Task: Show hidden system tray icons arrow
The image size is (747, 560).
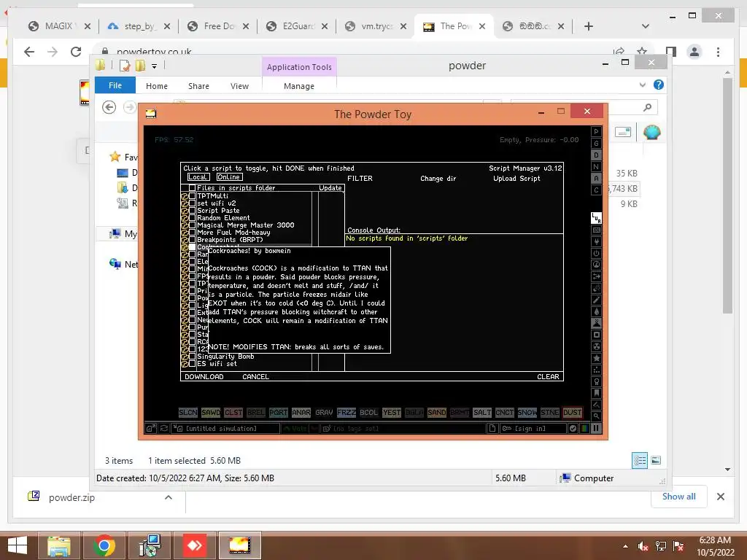Action: point(625,546)
